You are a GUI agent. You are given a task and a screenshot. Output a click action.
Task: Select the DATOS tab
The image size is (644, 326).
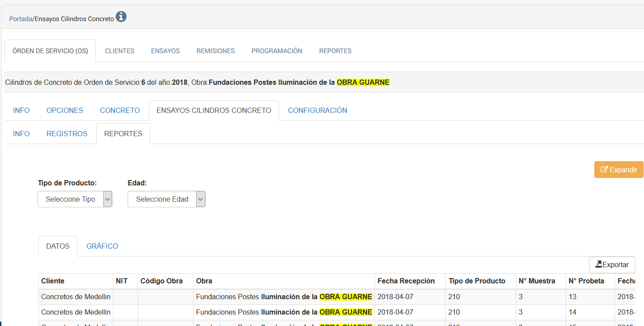[x=58, y=246]
